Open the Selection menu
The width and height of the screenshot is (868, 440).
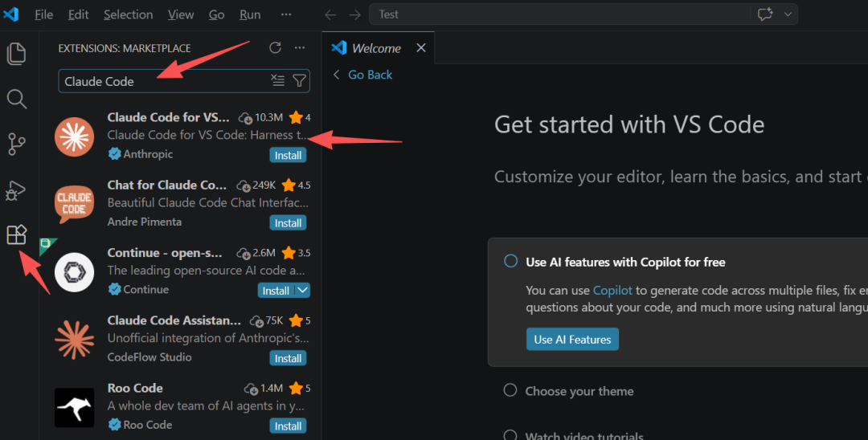tap(128, 14)
